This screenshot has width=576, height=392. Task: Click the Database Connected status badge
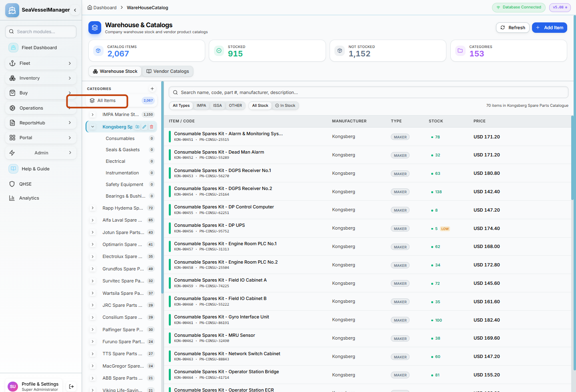click(518, 7)
